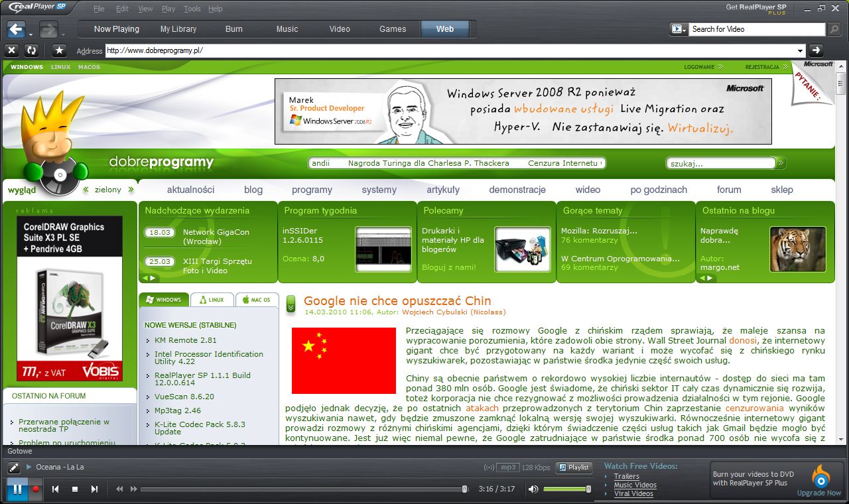
Task: Open the RealPlayer SP logo menu
Action: tap(38, 9)
